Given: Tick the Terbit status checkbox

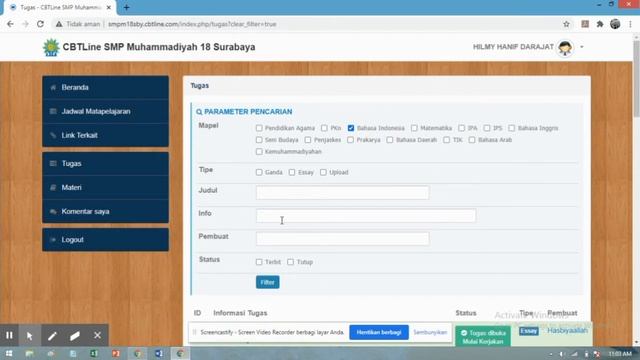Looking at the screenshot, I should point(259,262).
